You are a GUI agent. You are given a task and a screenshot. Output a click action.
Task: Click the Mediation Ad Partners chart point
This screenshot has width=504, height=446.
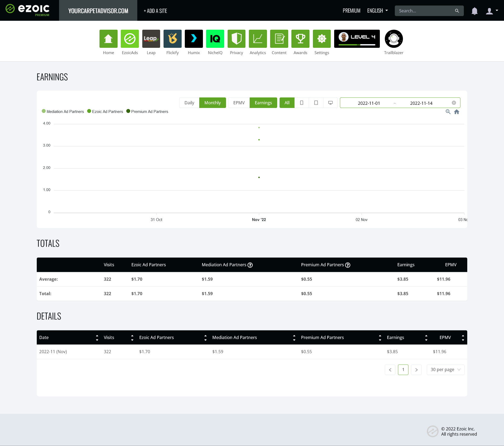pos(259,128)
